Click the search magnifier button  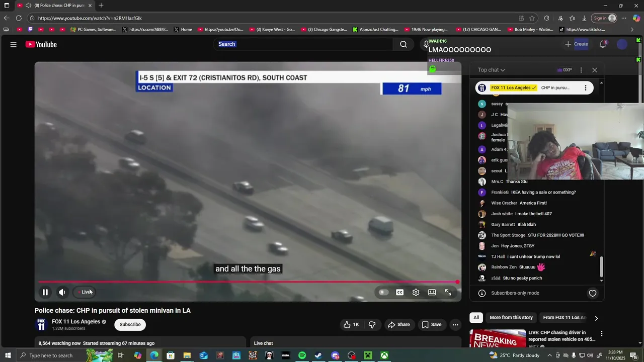click(404, 44)
